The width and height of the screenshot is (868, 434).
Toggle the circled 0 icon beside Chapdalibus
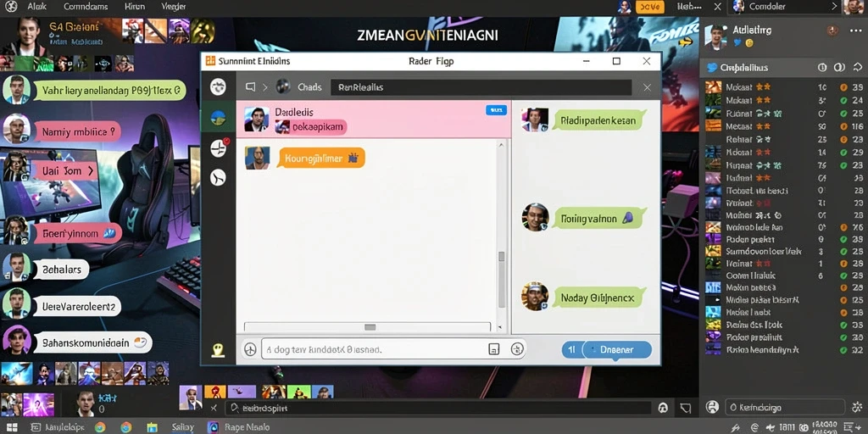coord(822,68)
